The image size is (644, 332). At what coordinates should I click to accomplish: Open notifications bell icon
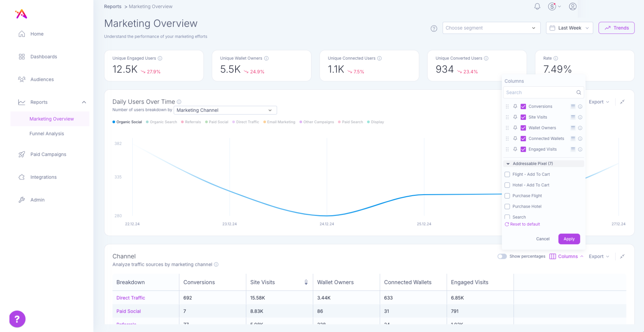click(x=537, y=6)
